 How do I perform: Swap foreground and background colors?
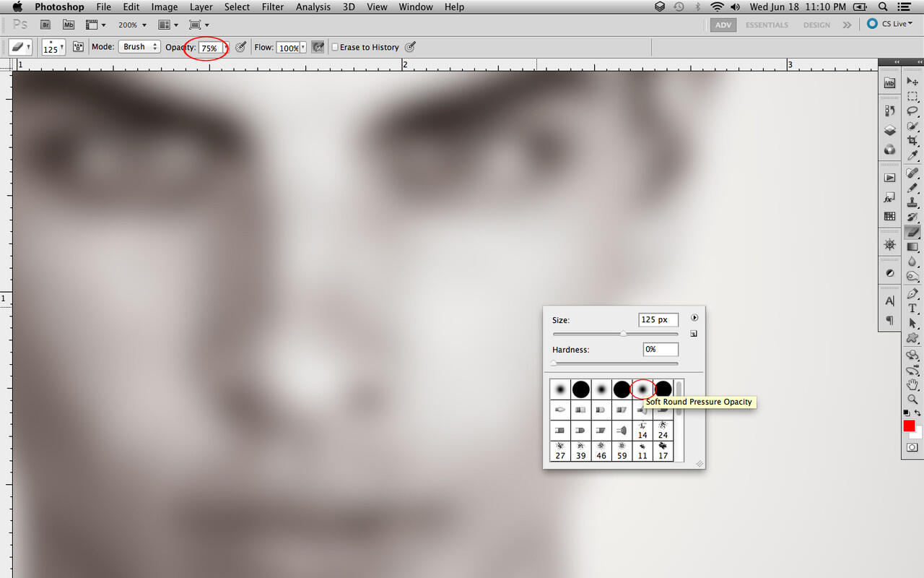pyautogui.click(x=918, y=413)
